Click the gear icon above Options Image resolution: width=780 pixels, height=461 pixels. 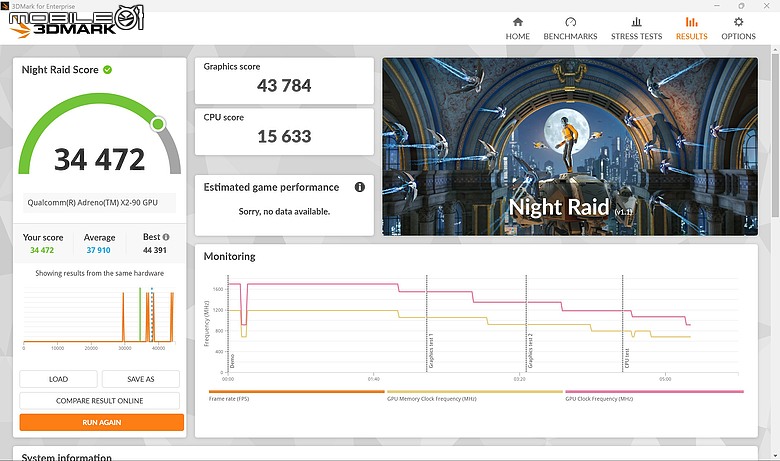(739, 22)
